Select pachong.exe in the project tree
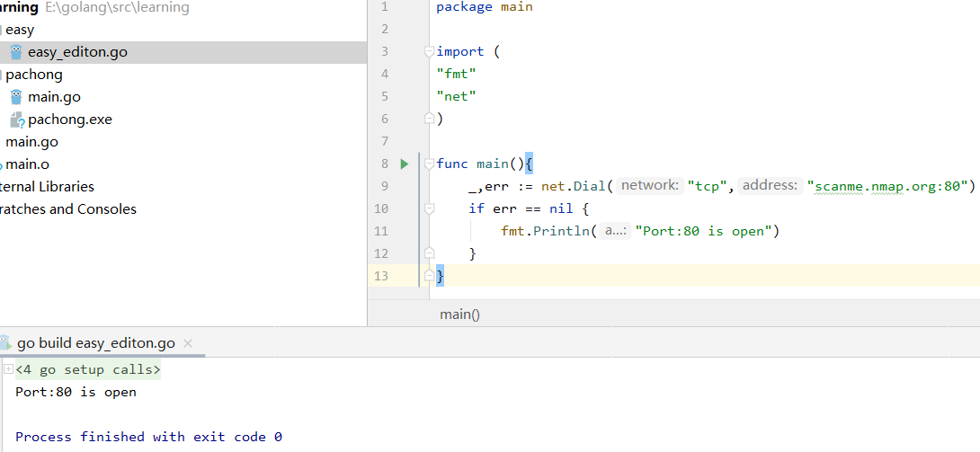The height and width of the screenshot is (452, 980). pyautogui.click(x=70, y=120)
